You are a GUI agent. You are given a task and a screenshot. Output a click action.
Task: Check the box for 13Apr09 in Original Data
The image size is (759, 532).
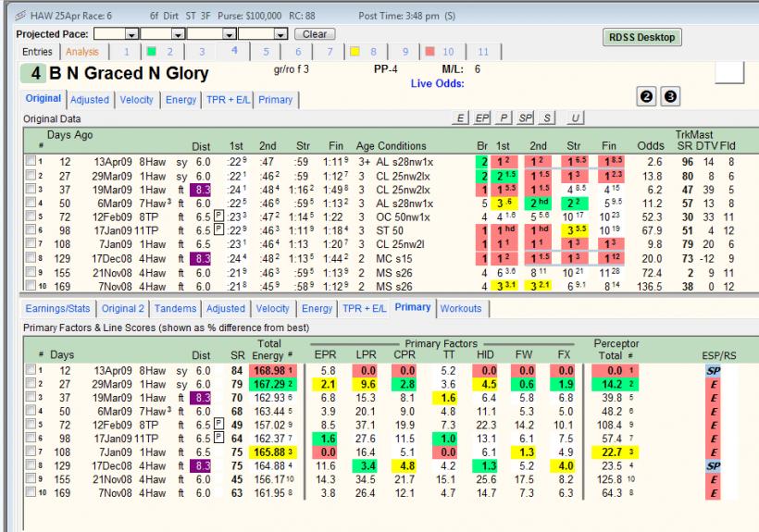click(31, 161)
